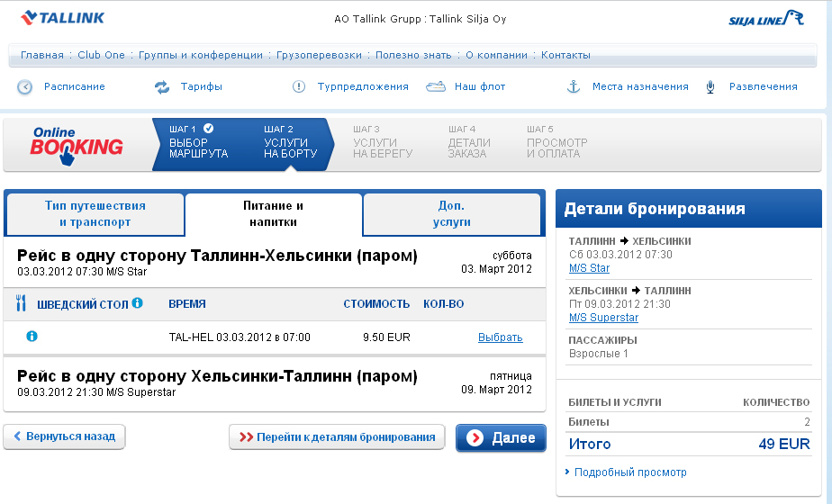Open the M/S Superstar ship link
This screenshot has width=832, height=504.
click(x=603, y=318)
